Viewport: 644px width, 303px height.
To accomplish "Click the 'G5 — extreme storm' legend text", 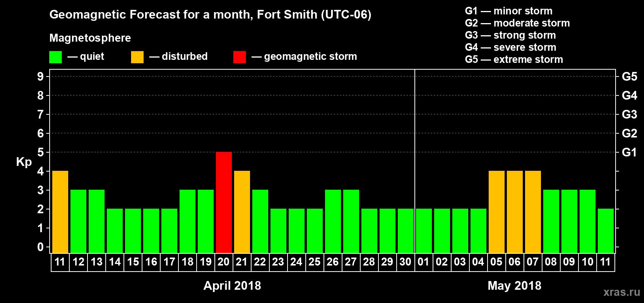I will coord(514,59).
